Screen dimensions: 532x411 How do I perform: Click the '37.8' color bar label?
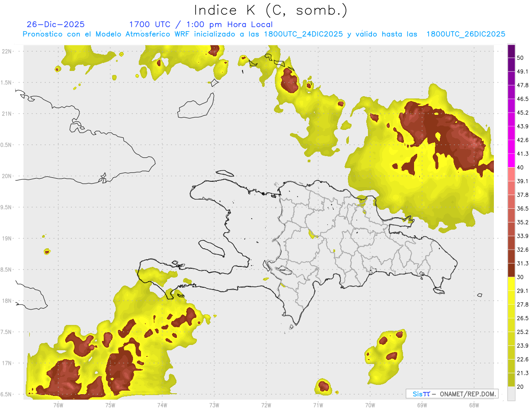pos(523,195)
